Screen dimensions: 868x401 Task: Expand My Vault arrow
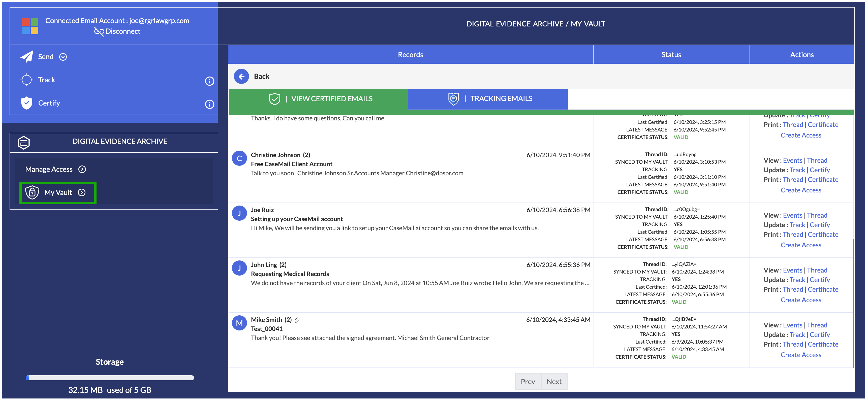82,192
